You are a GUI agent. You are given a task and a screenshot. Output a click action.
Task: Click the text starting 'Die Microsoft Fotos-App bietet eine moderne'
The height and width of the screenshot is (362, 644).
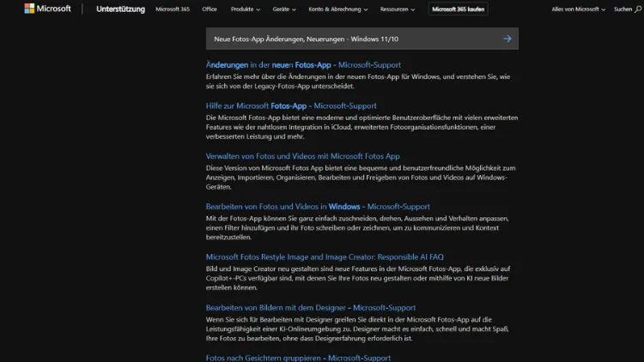361,127
